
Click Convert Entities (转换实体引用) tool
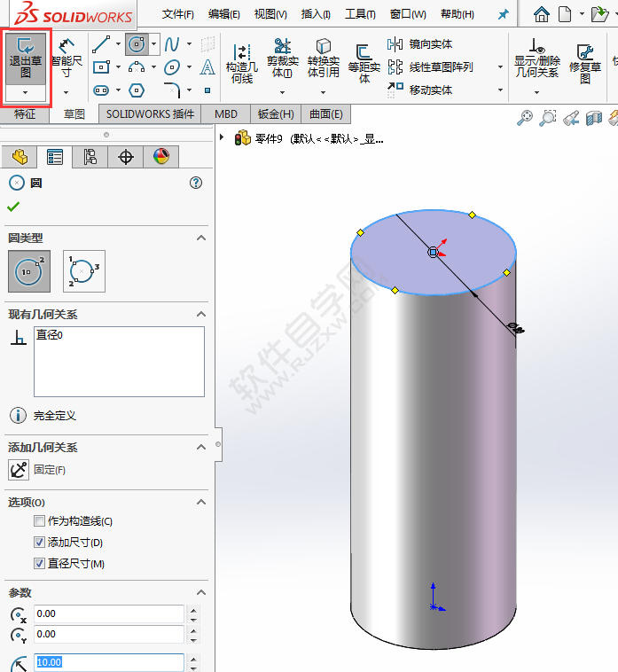pos(323,59)
